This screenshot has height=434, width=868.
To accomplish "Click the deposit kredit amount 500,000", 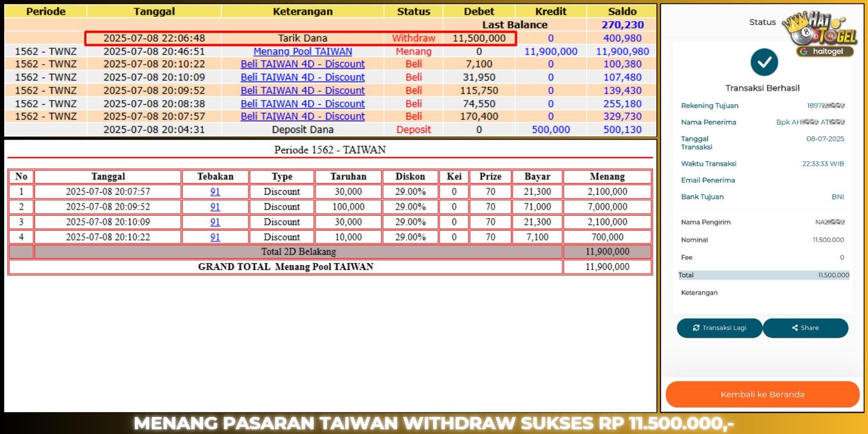I will point(551,130).
